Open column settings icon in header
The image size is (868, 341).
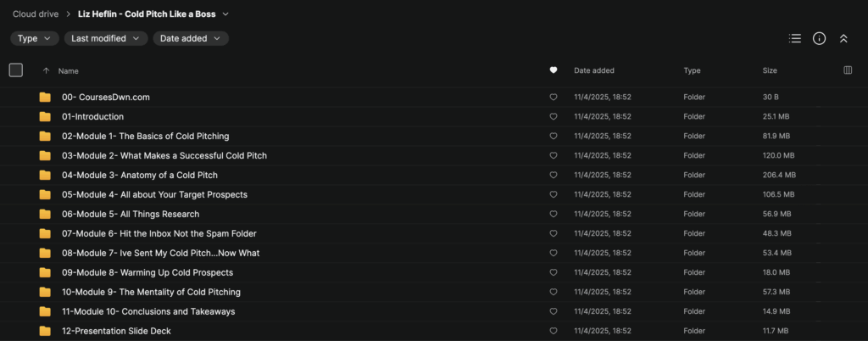click(x=848, y=70)
